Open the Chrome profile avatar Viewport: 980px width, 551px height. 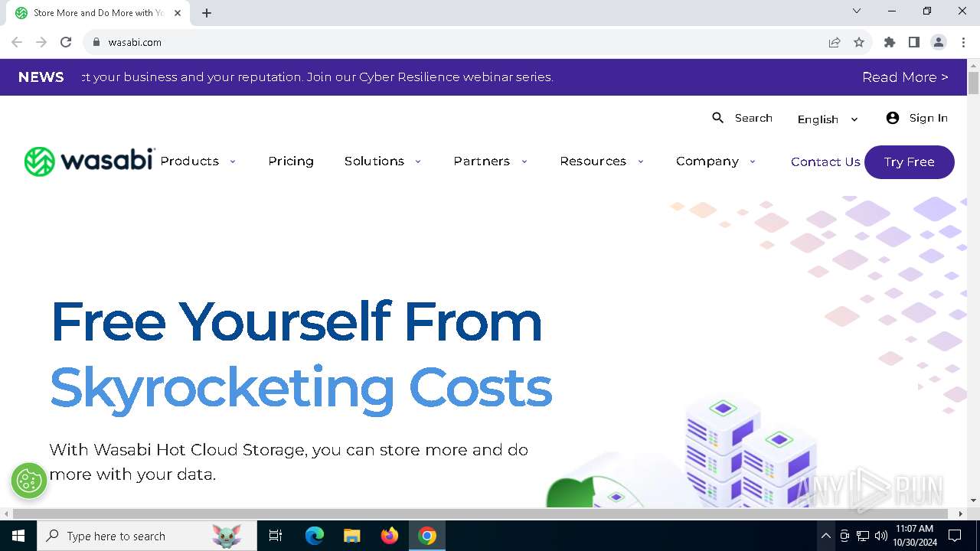(x=939, y=42)
